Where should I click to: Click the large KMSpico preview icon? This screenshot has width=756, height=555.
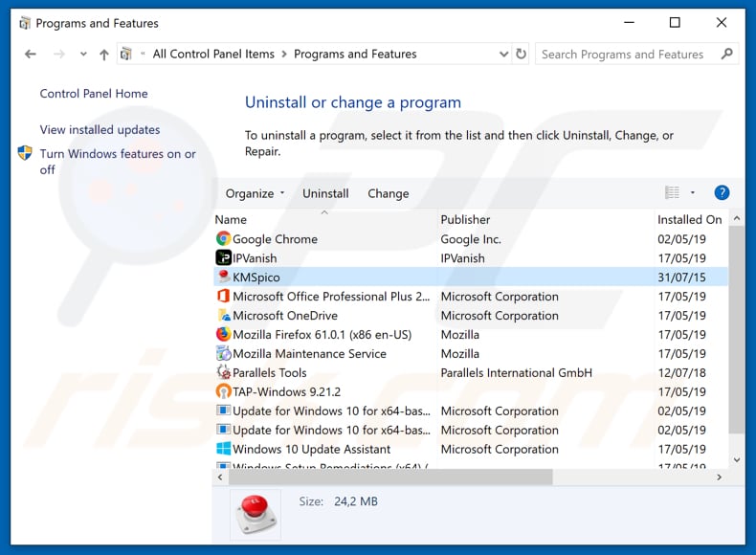(x=256, y=514)
